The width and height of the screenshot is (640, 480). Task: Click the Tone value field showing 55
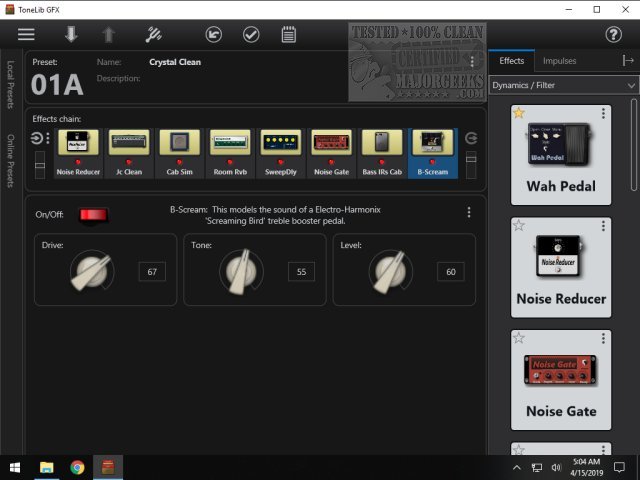pyautogui.click(x=301, y=272)
